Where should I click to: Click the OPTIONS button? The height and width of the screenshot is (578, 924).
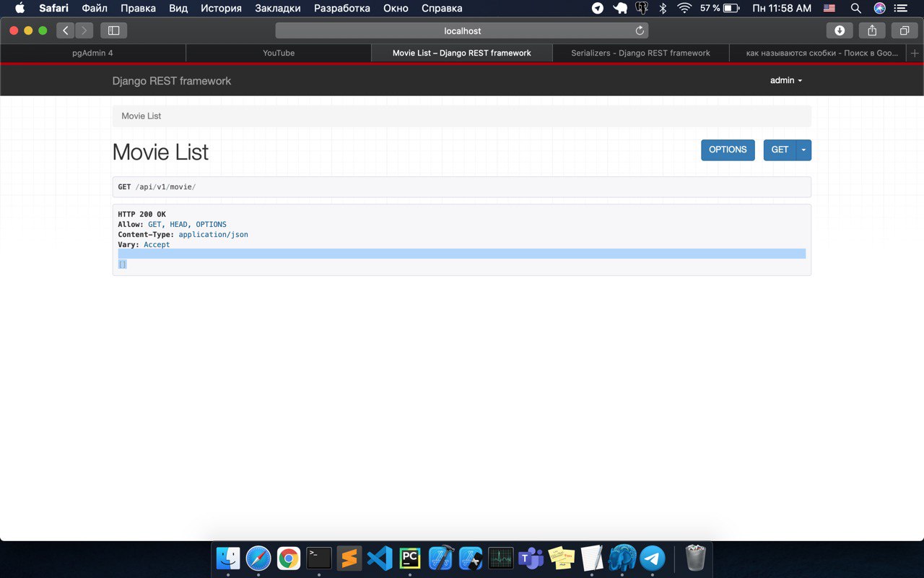click(728, 150)
